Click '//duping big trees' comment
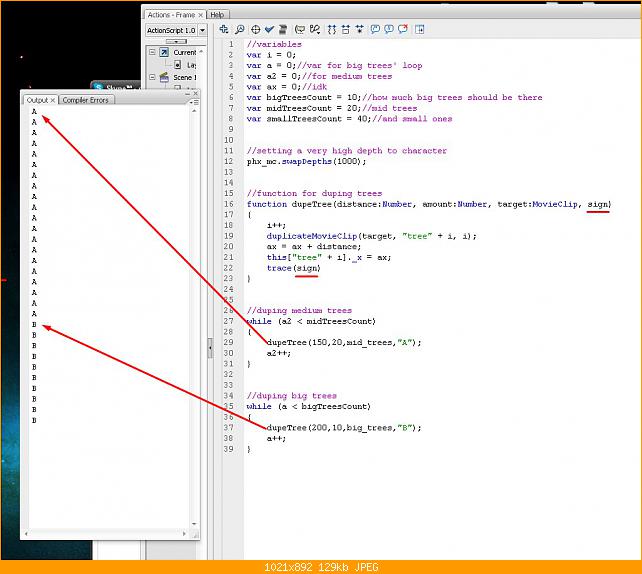Viewport: 642px width, 574px height. (292, 395)
